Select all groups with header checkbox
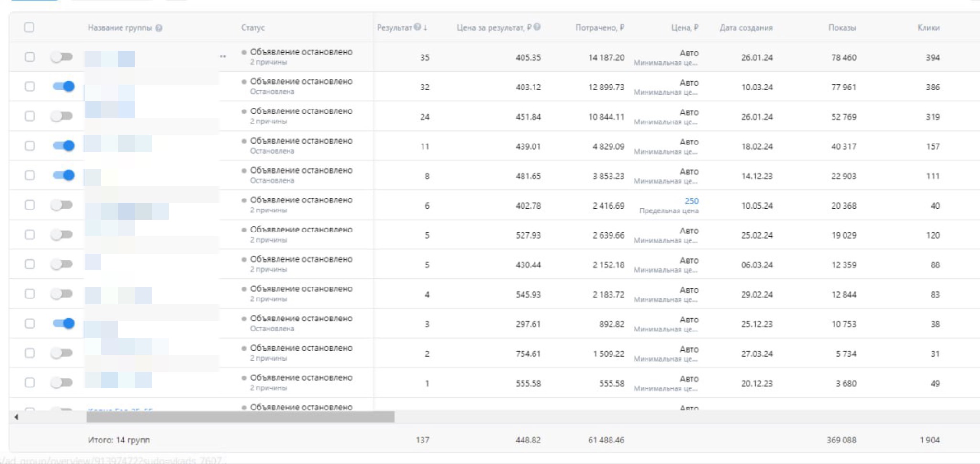This screenshot has width=980, height=464. coord(29,27)
